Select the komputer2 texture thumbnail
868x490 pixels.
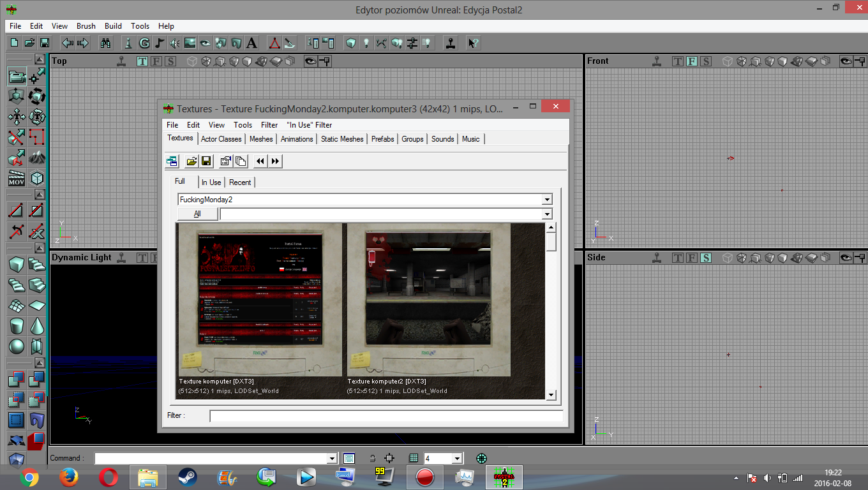[429, 300]
